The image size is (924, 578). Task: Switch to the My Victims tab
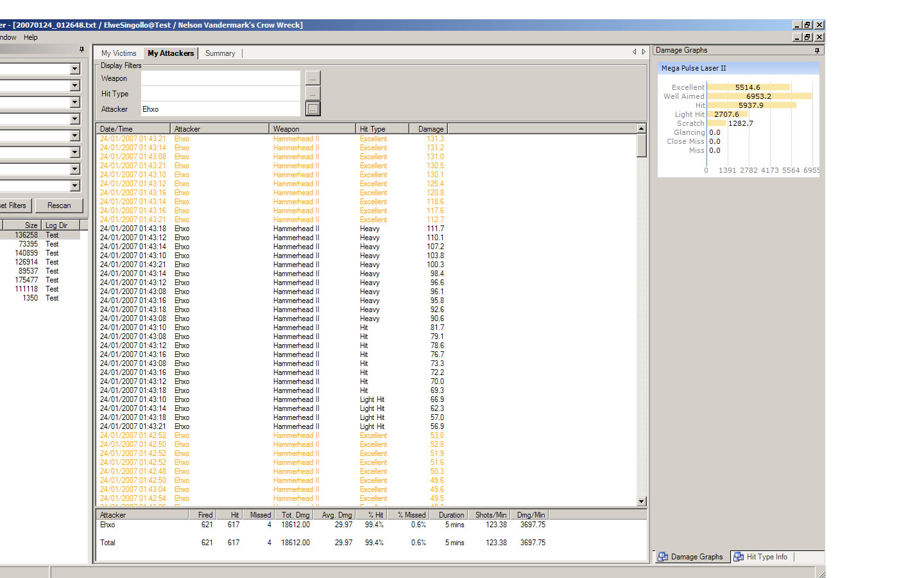coord(119,53)
